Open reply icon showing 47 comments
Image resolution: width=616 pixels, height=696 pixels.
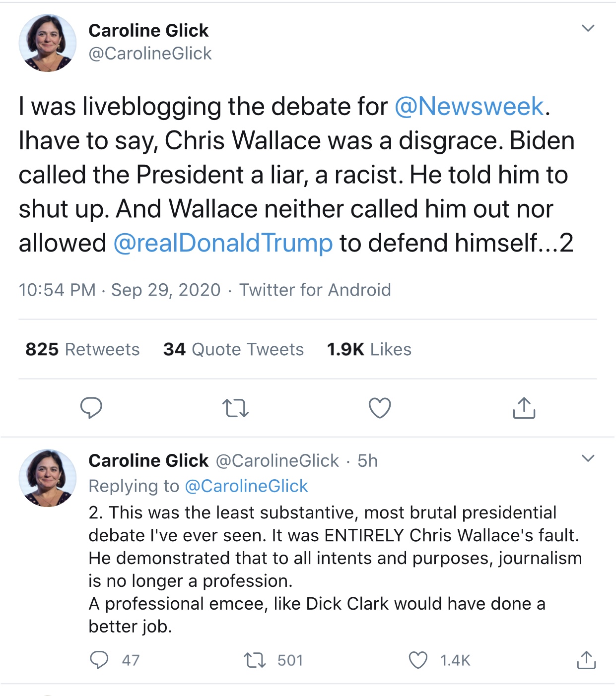[x=99, y=660]
